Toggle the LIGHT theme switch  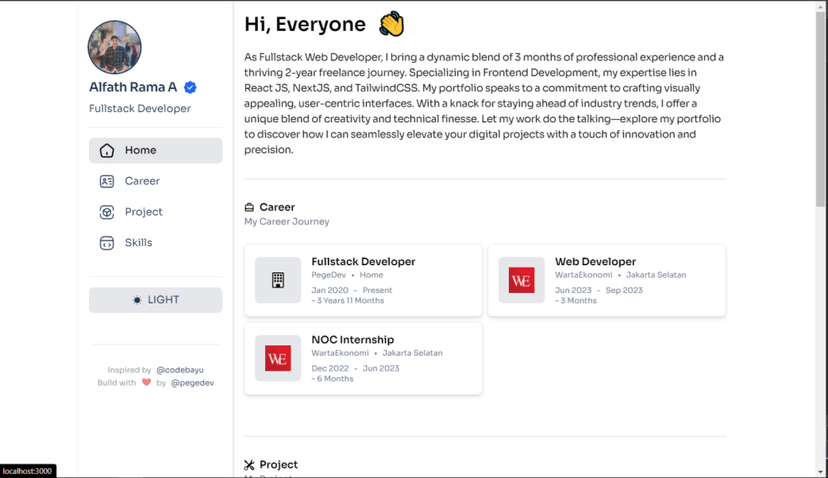(x=155, y=300)
